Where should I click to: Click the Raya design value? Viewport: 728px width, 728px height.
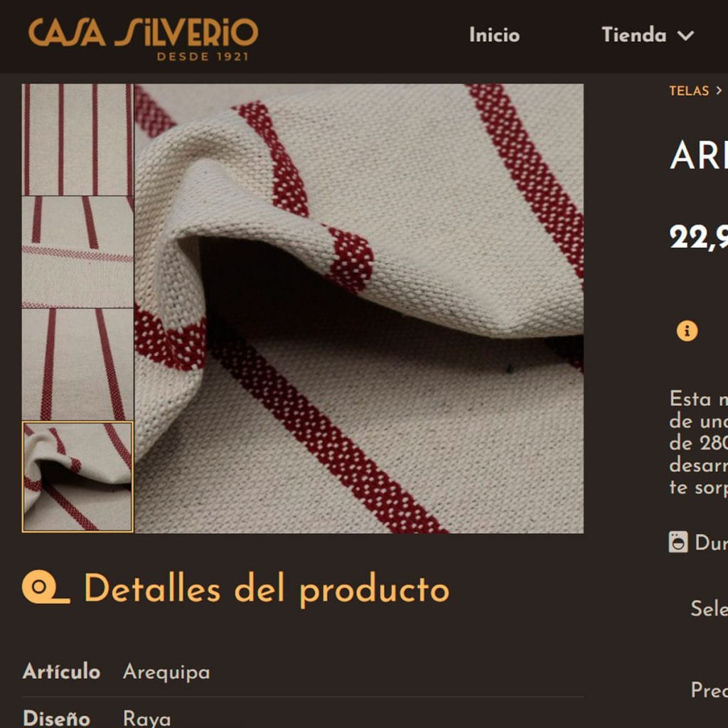146,718
